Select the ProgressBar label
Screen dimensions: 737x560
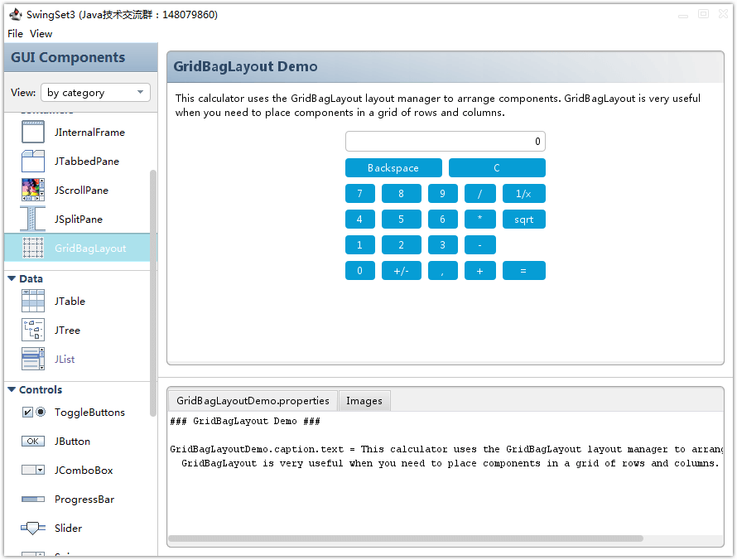pos(84,500)
